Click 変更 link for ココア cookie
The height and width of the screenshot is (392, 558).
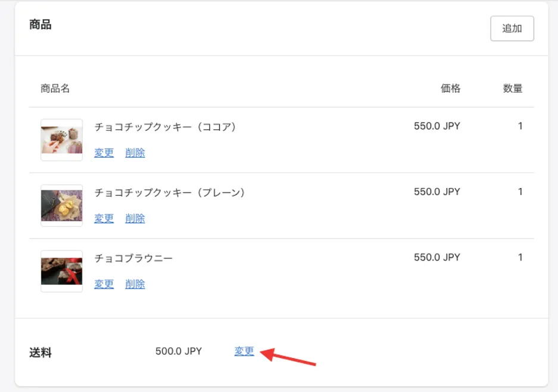(x=104, y=153)
